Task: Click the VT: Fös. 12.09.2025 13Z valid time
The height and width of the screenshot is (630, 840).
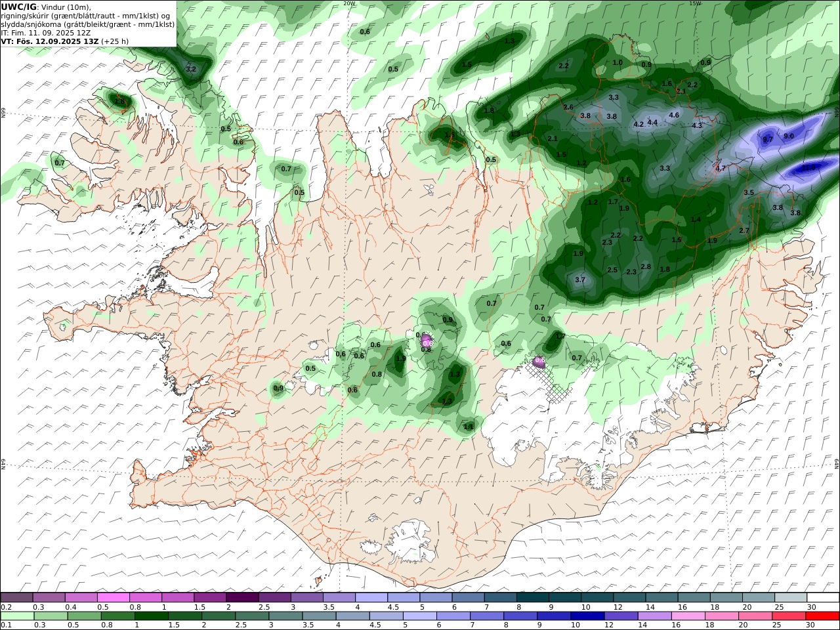Action: [50, 41]
